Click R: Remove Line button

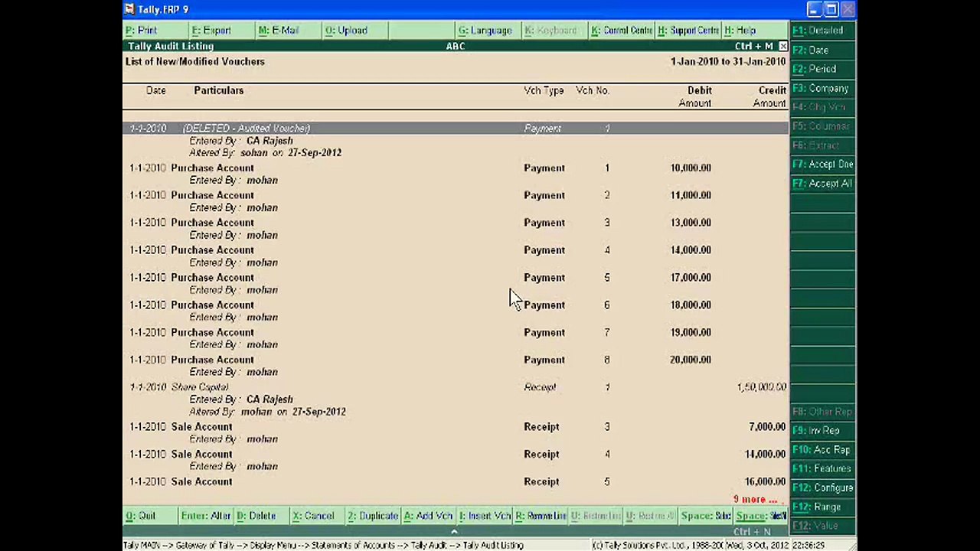(x=541, y=516)
